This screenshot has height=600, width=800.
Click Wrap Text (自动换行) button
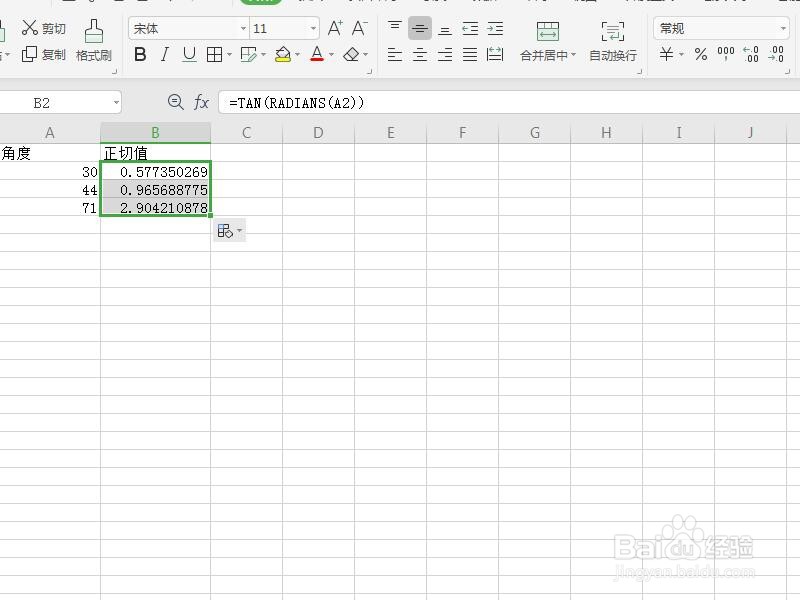point(613,41)
